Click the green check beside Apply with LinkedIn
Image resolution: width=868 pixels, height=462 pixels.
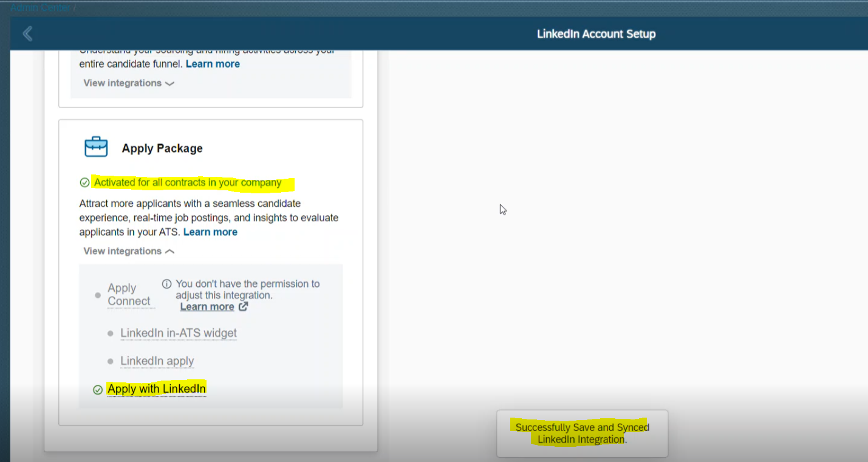pyautogui.click(x=97, y=390)
